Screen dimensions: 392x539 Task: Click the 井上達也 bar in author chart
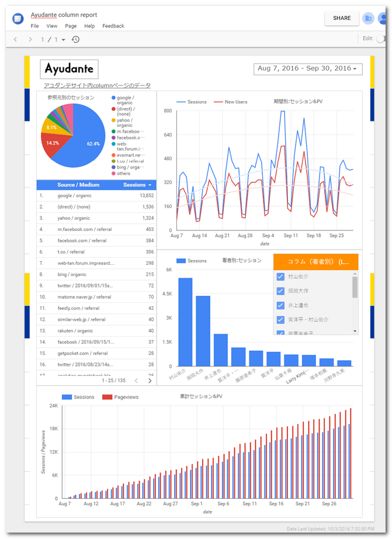(221, 350)
